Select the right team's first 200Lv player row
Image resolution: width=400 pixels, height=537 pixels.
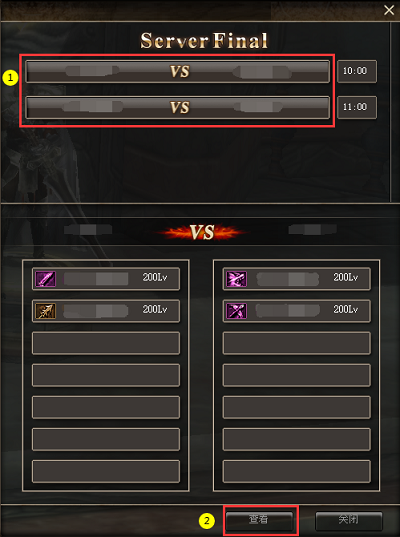point(297,279)
